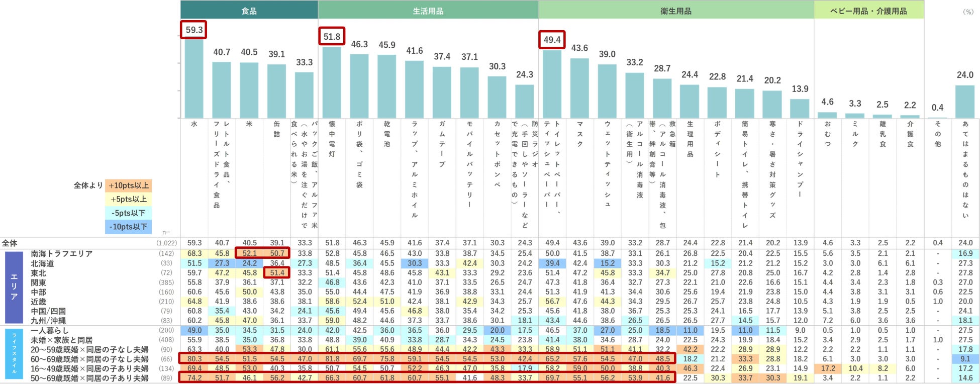Click the 食品 category header
980x384 pixels.
(249, 10)
